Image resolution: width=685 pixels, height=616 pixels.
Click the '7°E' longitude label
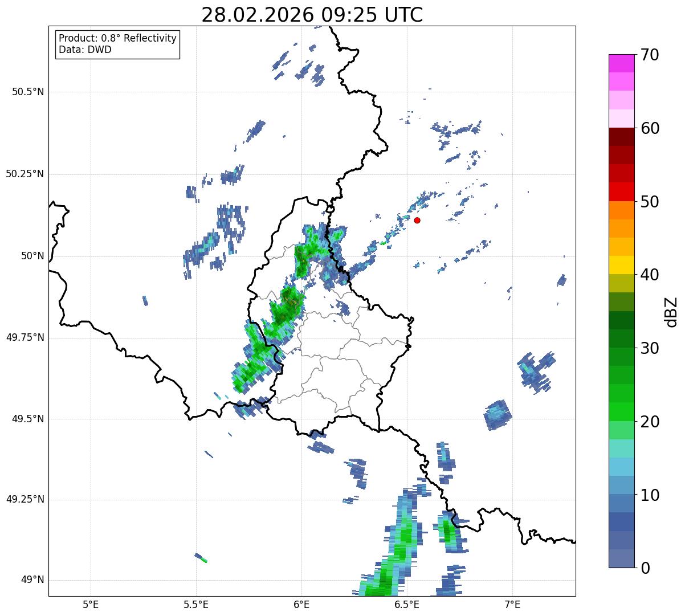coord(513,604)
